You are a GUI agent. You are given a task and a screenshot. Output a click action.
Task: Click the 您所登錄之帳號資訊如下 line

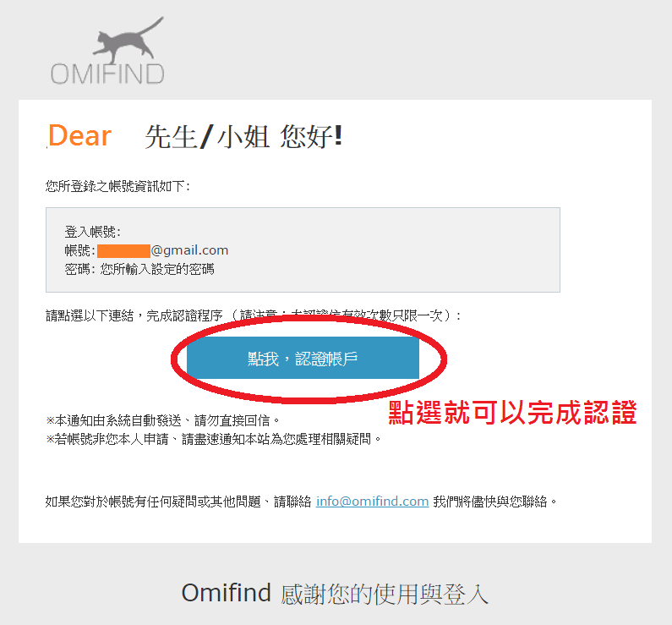click(118, 186)
